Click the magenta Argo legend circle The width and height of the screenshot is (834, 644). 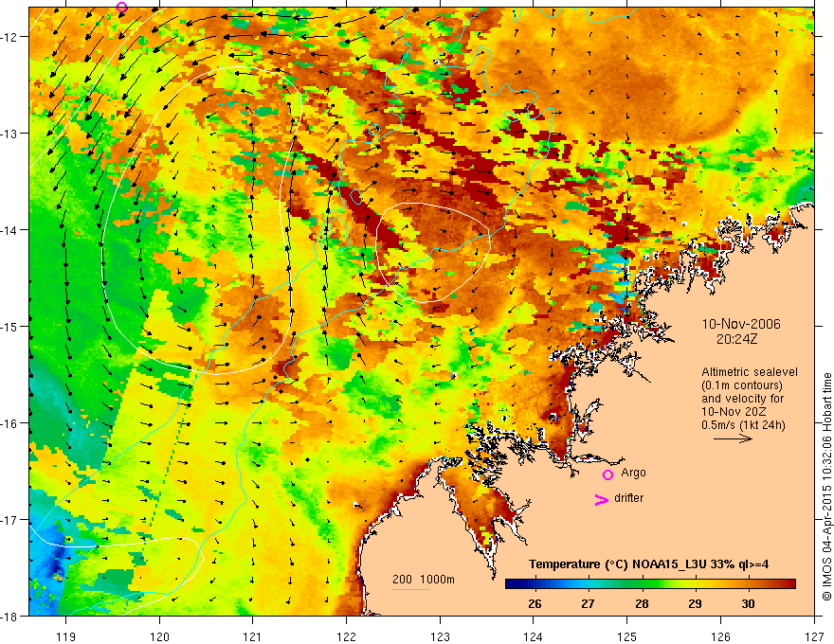click(607, 474)
